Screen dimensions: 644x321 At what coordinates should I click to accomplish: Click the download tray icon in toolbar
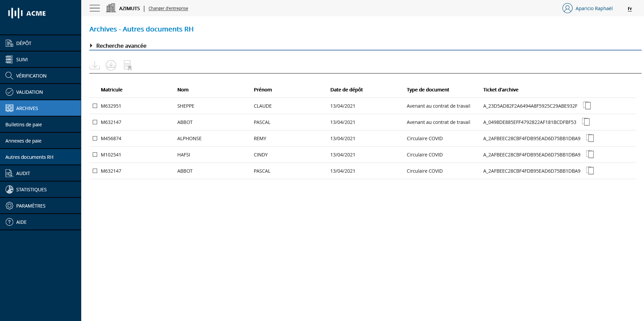pos(95,65)
